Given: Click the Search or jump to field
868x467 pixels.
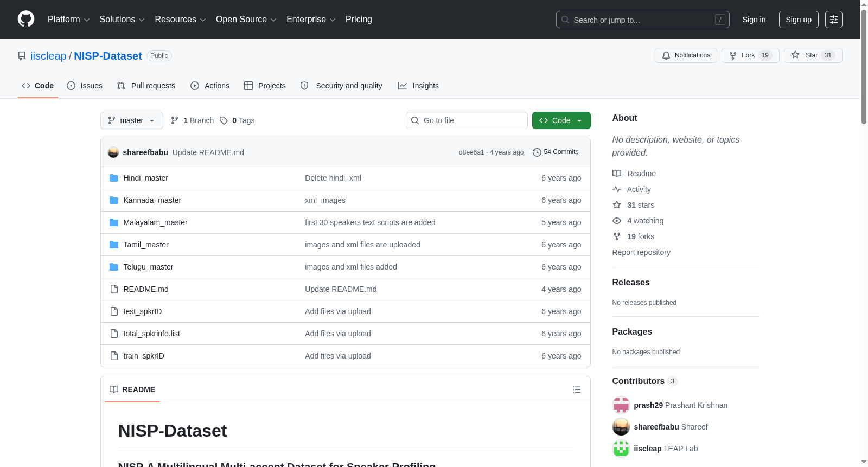Looking at the screenshot, I should click(x=643, y=20).
